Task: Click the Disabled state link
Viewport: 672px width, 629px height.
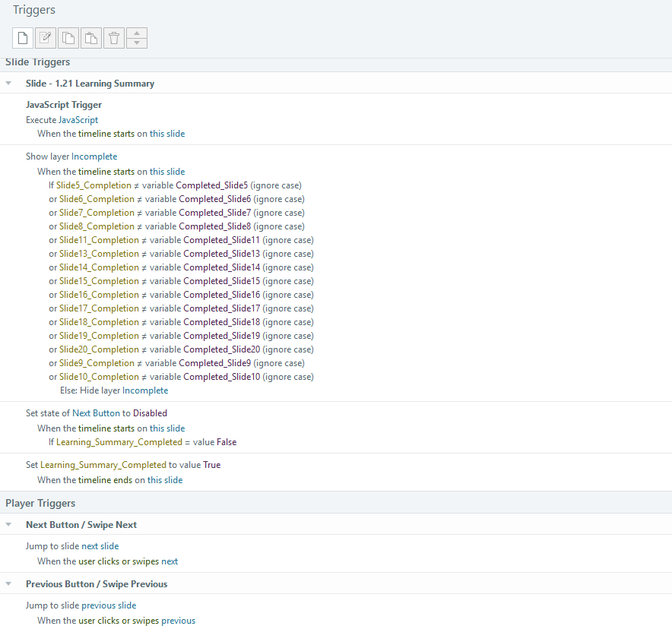Action: [149, 412]
